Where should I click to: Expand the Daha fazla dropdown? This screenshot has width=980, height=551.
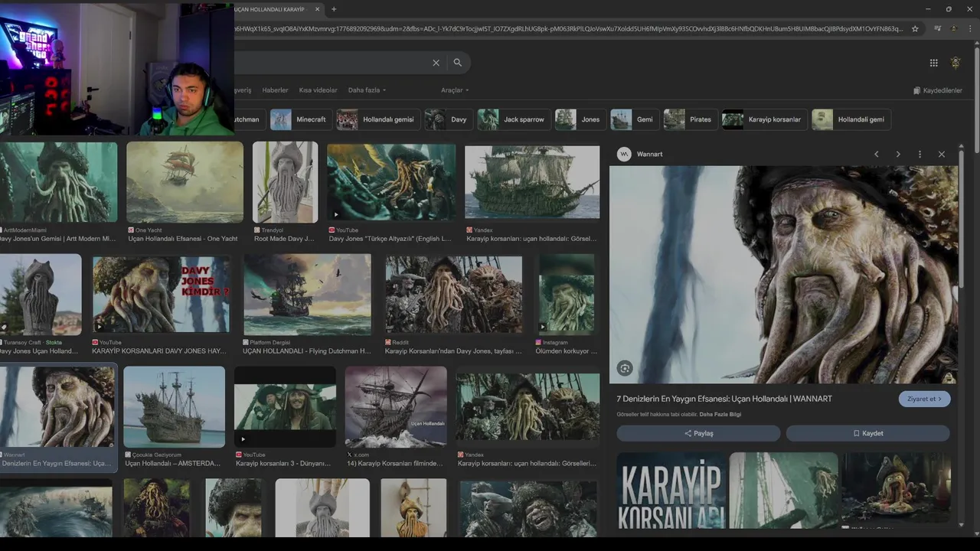pos(367,90)
